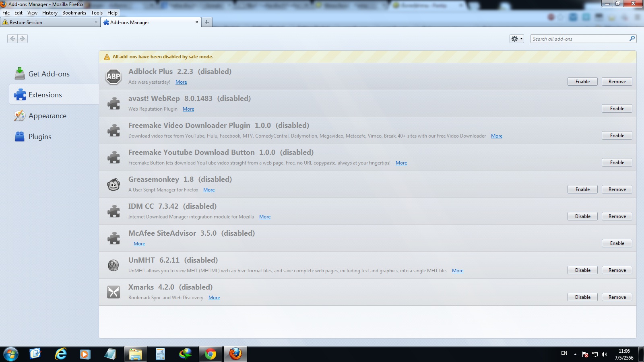The height and width of the screenshot is (362, 644).
Task: Select Appearance in the sidebar
Action: (x=54, y=115)
